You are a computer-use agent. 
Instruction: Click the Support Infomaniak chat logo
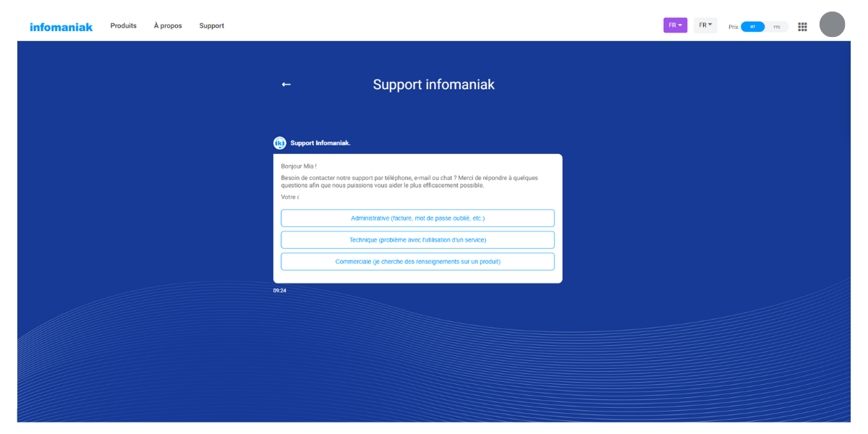coord(280,142)
